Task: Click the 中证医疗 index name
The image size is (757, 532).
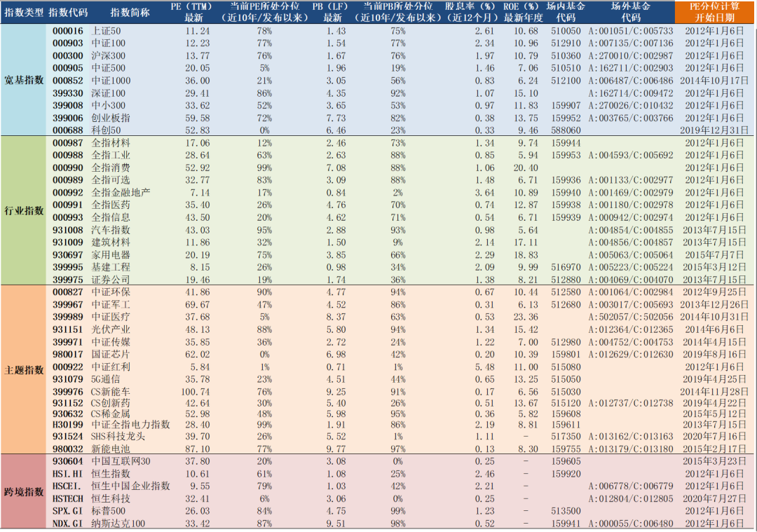Action: pyautogui.click(x=111, y=317)
